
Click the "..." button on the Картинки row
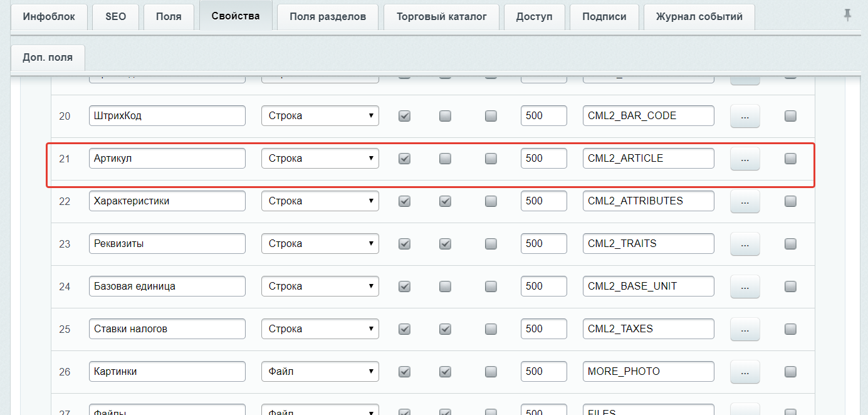745,371
